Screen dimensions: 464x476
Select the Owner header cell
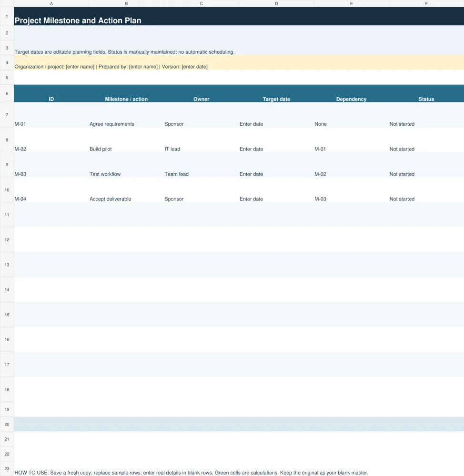[x=202, y=93]
